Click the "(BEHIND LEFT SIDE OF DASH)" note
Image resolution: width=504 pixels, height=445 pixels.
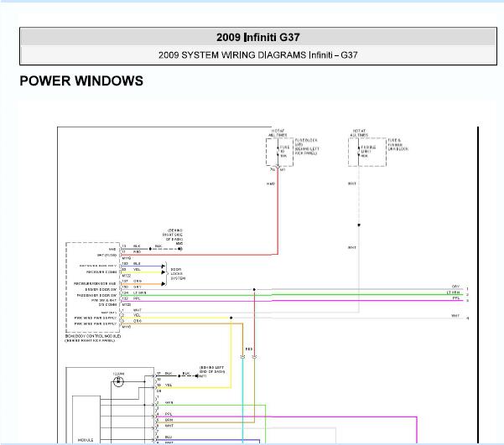coord(212,370)
